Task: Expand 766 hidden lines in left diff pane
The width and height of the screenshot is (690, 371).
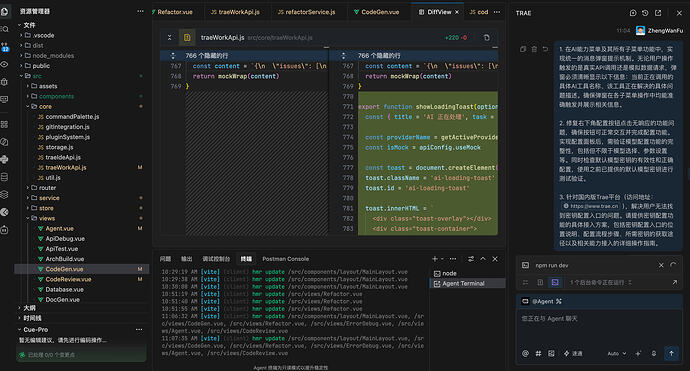Action: click(173, 56)
